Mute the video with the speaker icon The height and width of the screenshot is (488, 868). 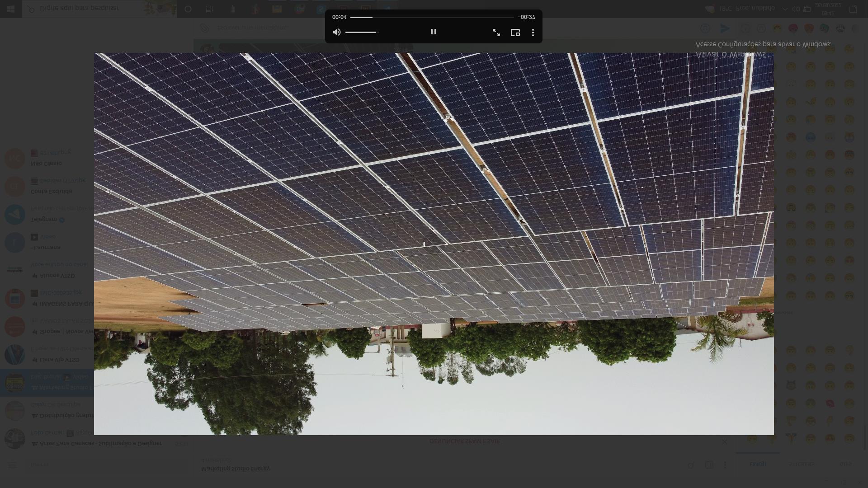[x=337, y=32]
